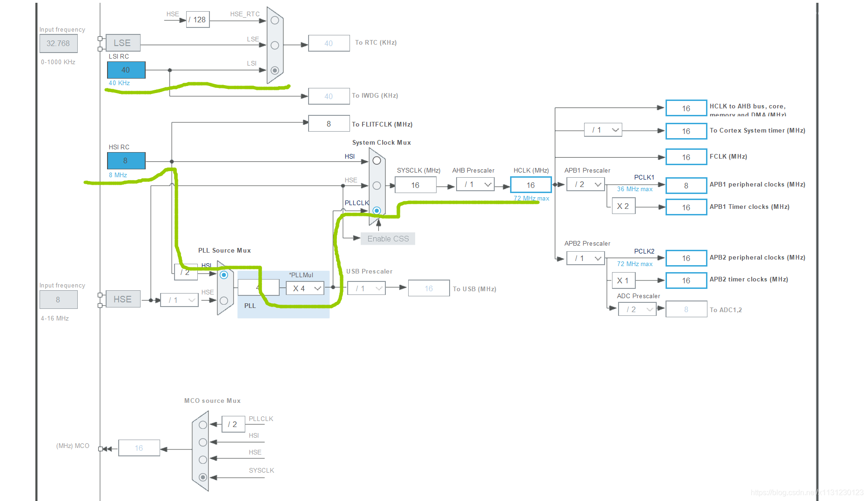Click the '8 MHz' HSI frequency label
Image resolution: width=868 pixels, height=501 pixels.
[x=118, y=175]
